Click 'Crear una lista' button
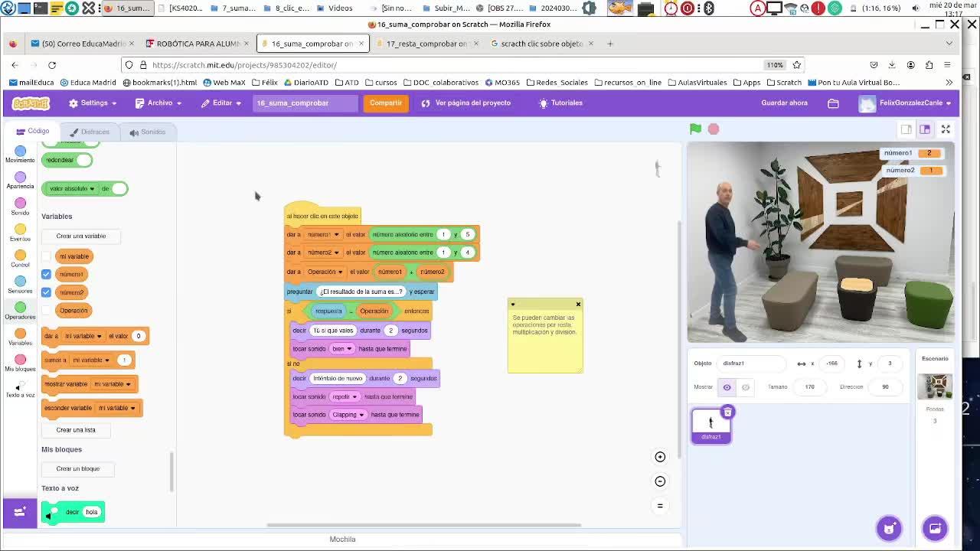Viewport: 980px width, 551px height. [76, 430]
